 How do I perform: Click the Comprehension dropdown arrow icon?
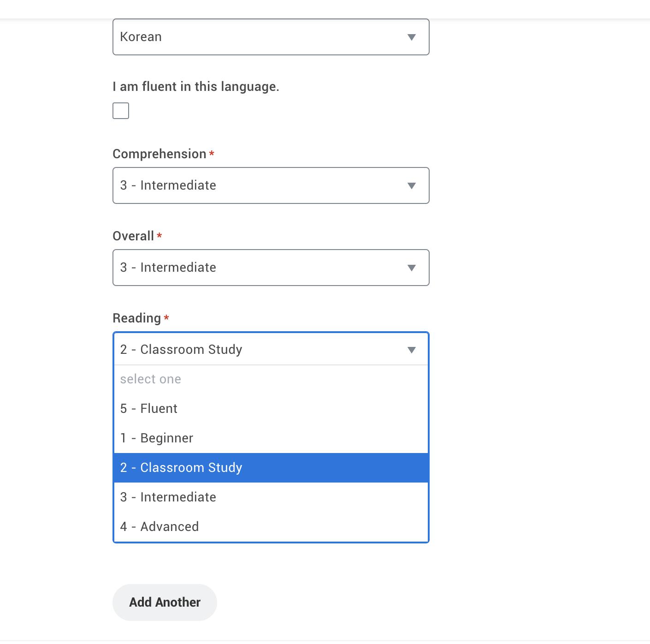click(412, 185)
